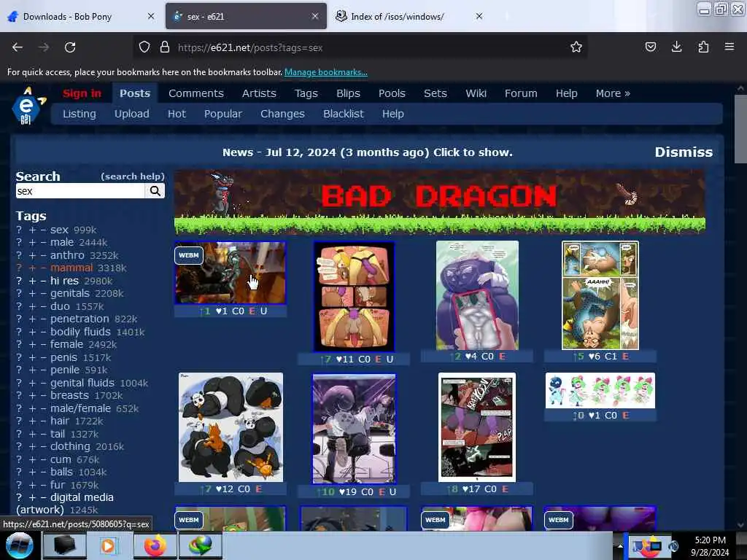The height and width of the screenshot is (560, 747).
Task: Click the (search help) link
Action: [x=133, y=176]
